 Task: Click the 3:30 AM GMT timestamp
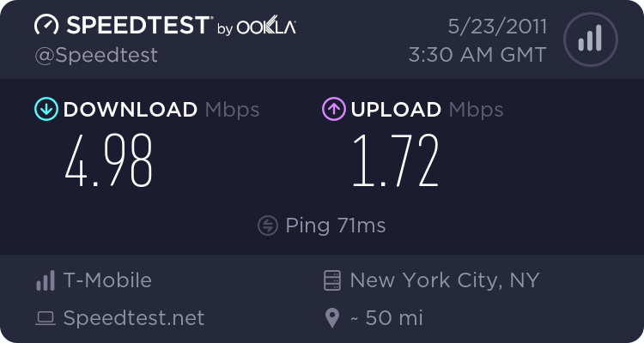coord(477,55)
